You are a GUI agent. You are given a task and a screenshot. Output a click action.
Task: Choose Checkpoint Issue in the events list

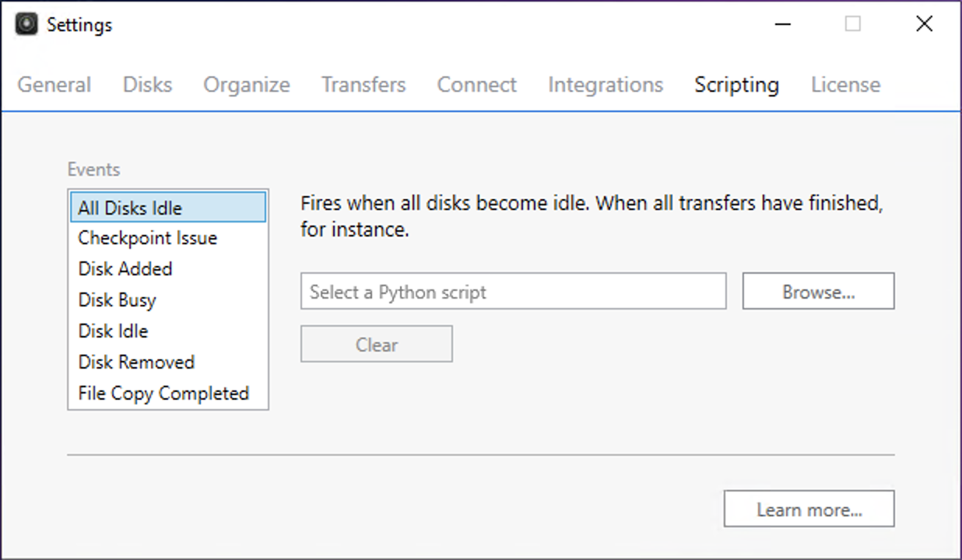(x=148, y=238)
